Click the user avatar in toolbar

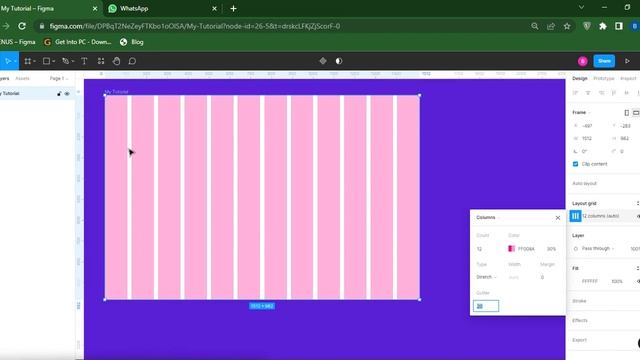pyautogui.click(x=582, y=61)
